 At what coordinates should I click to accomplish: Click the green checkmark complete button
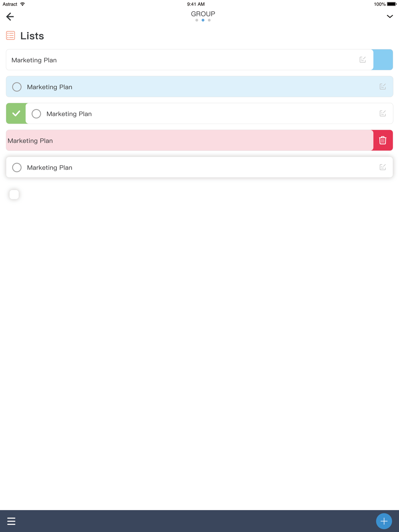(16, 114)
